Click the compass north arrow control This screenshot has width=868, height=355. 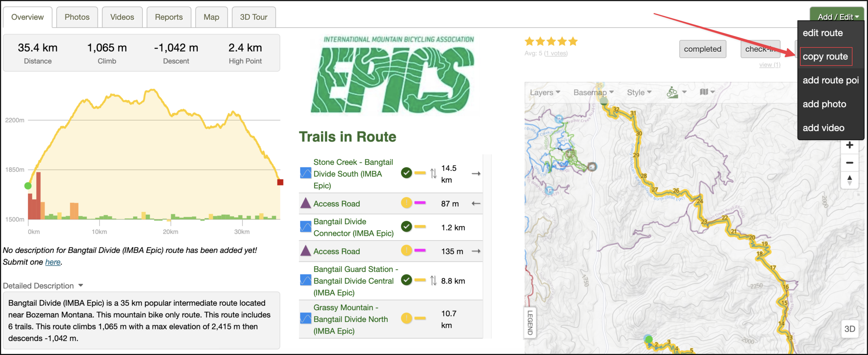[850, 180]
